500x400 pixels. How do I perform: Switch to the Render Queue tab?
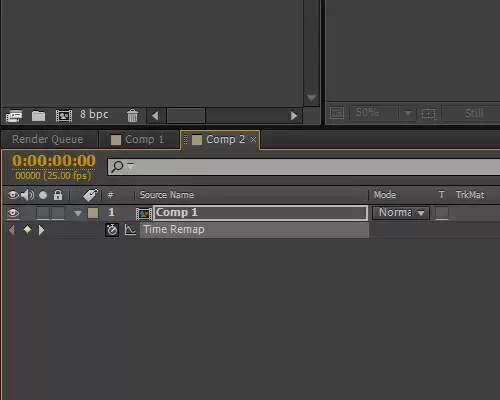pos(48,139)
